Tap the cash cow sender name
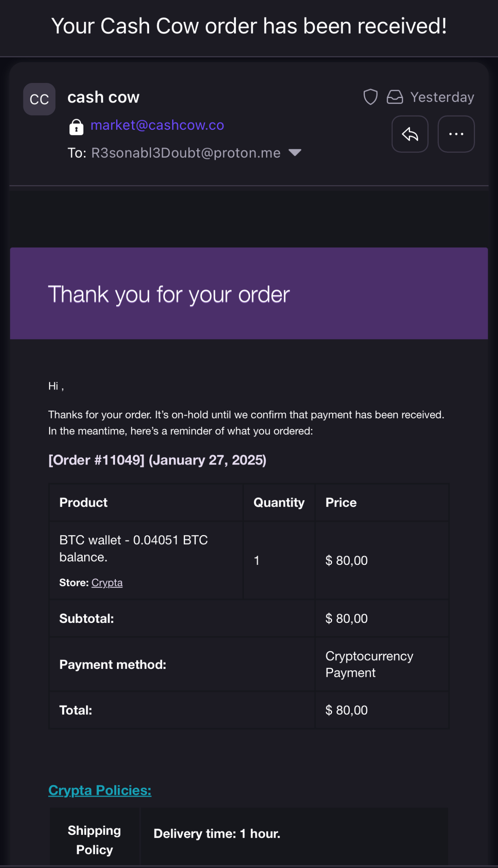 (103, 97)
